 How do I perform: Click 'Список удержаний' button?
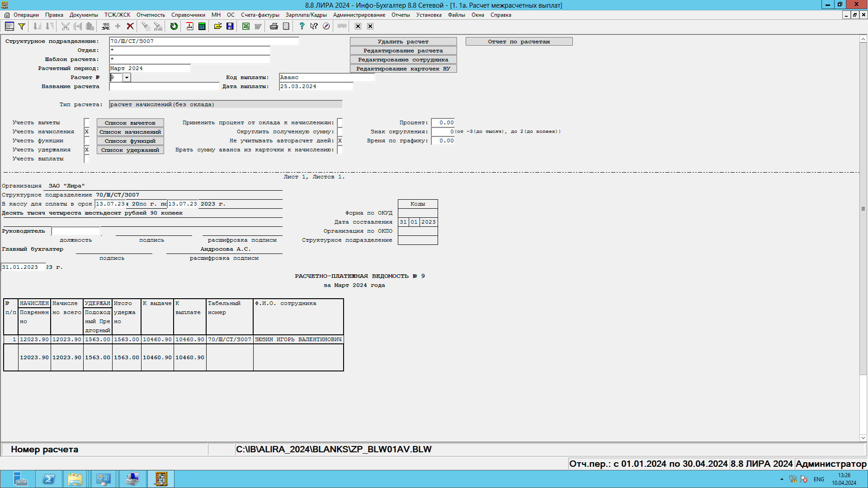pos(130,150)
